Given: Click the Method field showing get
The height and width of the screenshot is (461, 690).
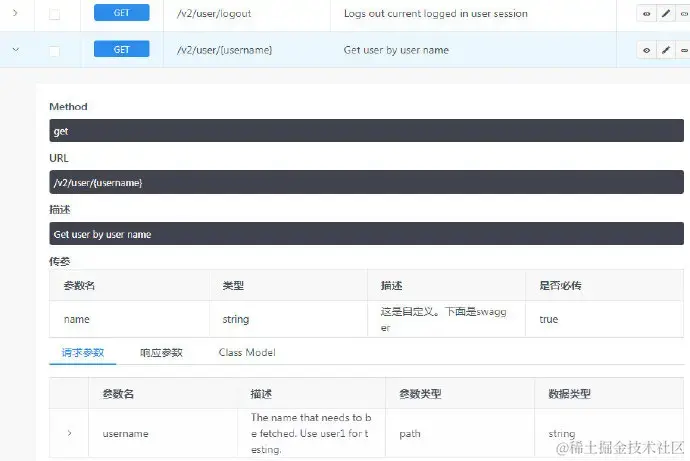Looking at the screenshot, I should click(x=366, y=131).
